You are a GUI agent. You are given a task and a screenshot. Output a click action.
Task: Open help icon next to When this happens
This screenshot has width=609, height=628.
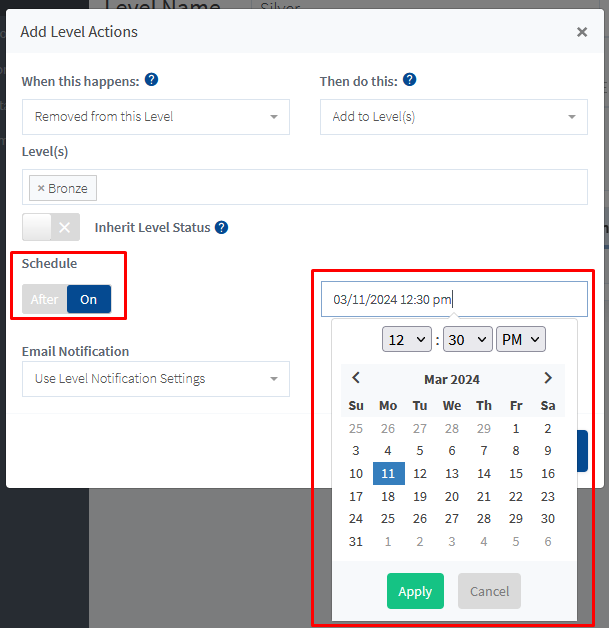[151, 80]
